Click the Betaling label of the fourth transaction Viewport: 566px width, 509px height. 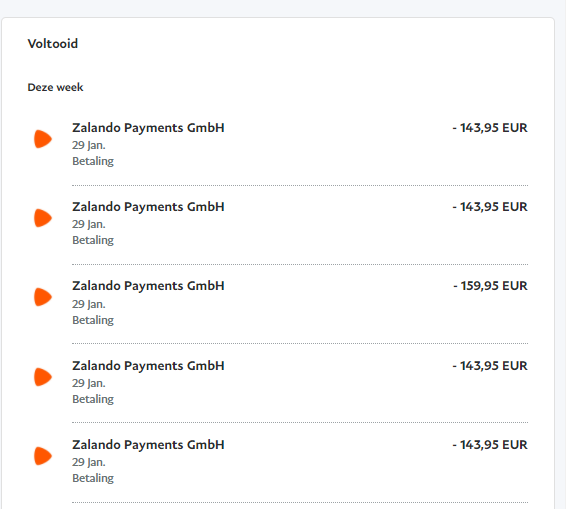click(x=93, y=399)
